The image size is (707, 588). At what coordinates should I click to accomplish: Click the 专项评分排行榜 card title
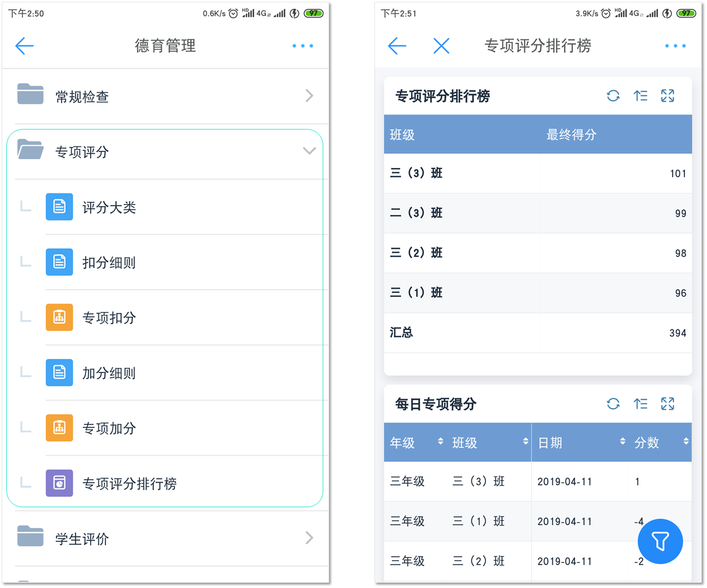(x=442, y=96)
